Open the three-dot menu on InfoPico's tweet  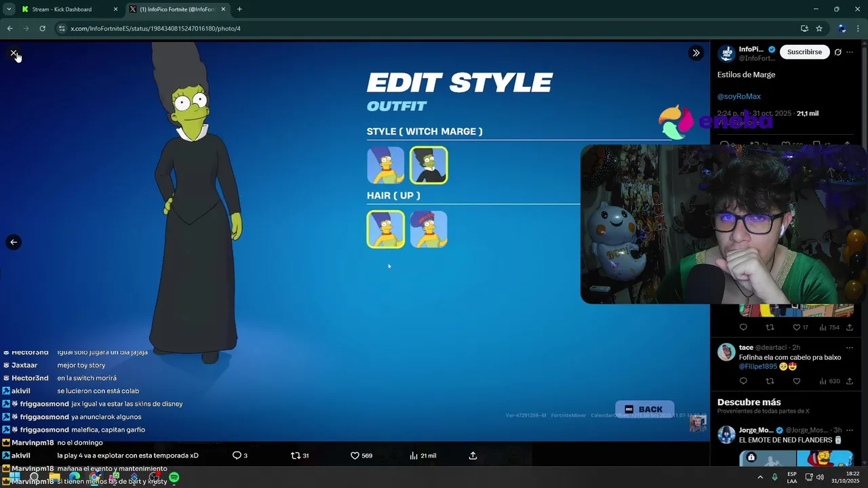pos(850,52)
